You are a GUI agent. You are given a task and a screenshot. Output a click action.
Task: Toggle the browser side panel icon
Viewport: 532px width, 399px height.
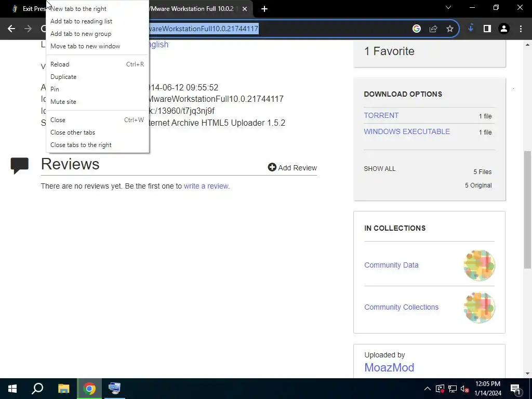point(487,29)
